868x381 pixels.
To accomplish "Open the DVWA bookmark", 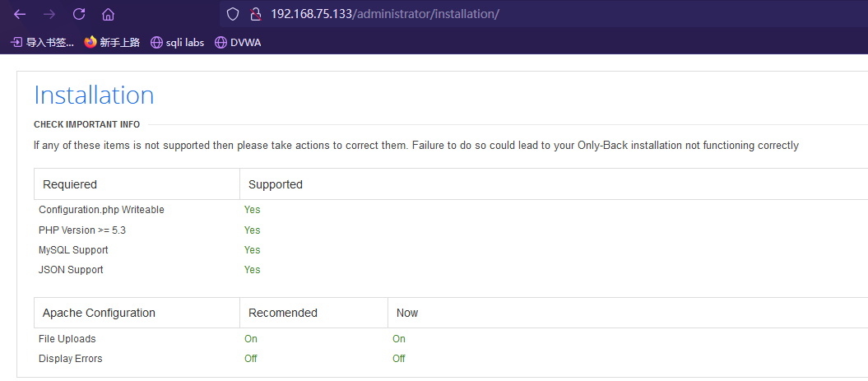I will pyautogui.click(x=238, y=43).
